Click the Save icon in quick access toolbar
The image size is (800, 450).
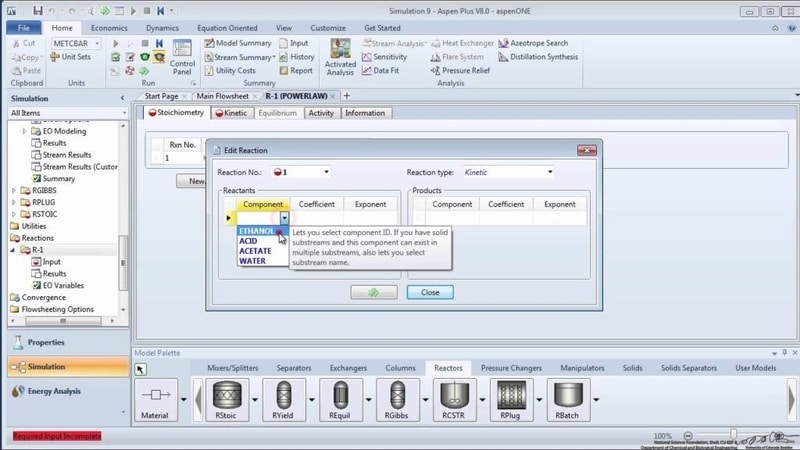(37, 10)
